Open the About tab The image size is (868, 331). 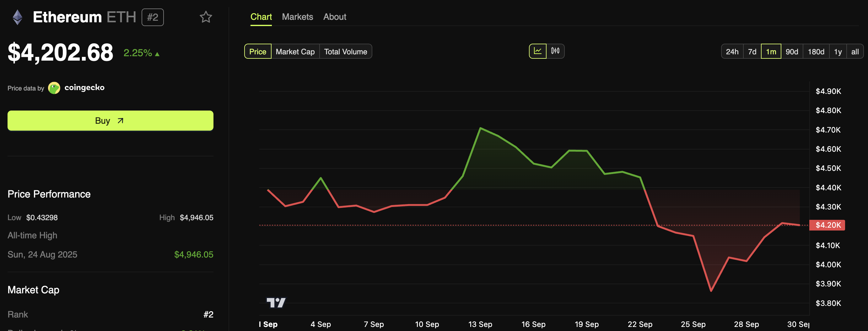pyautogui.click(x=334, y=17)
